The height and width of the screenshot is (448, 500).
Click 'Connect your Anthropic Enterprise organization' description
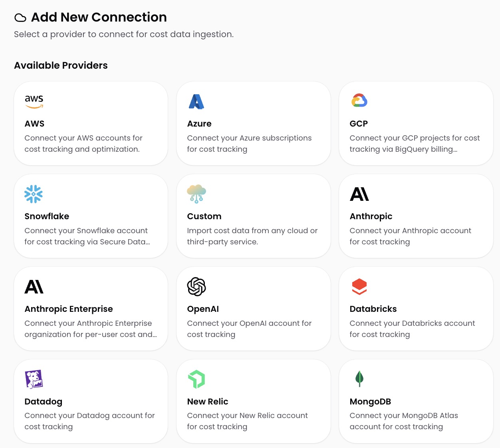tap(91, 329)
